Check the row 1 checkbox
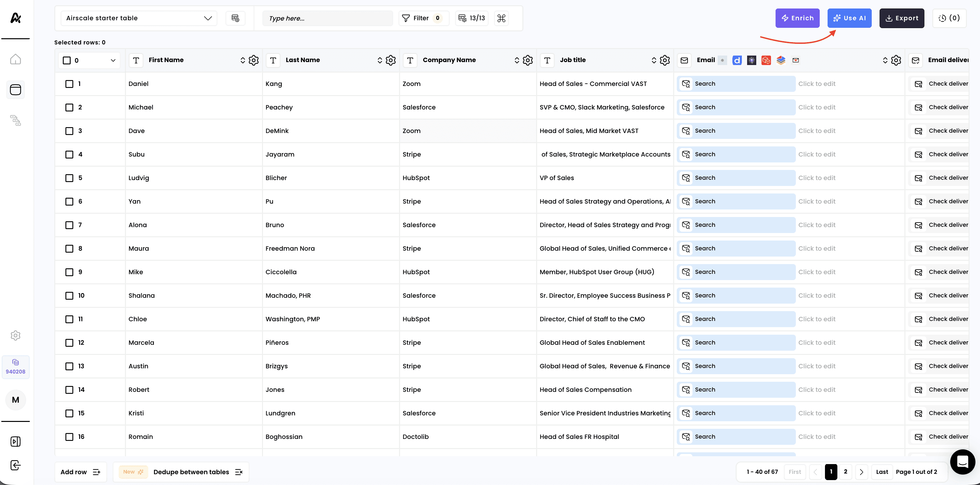This screenshot has width=980, height=485. (69, 84)
